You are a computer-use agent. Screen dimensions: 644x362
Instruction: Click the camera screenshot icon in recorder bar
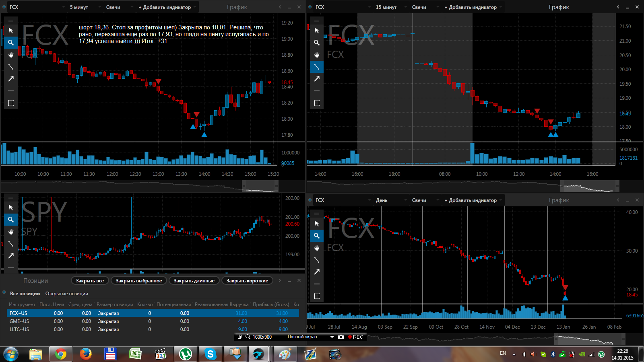[341, 337]
